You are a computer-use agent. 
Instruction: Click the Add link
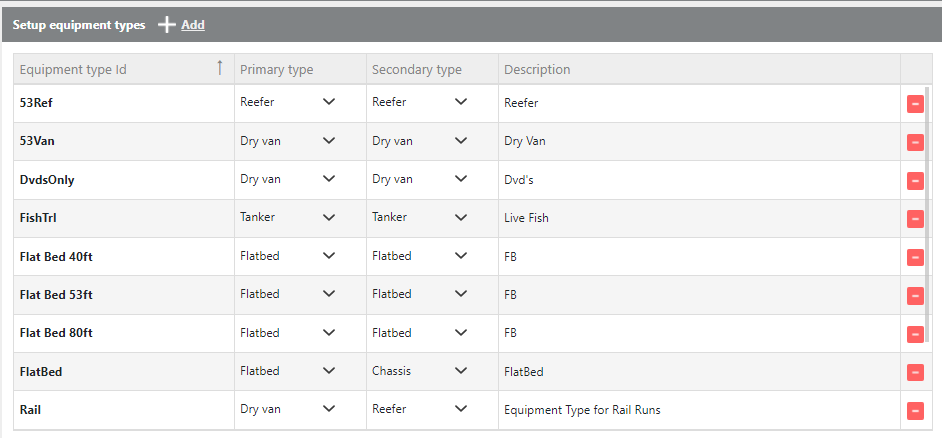(x=193, y=25)
